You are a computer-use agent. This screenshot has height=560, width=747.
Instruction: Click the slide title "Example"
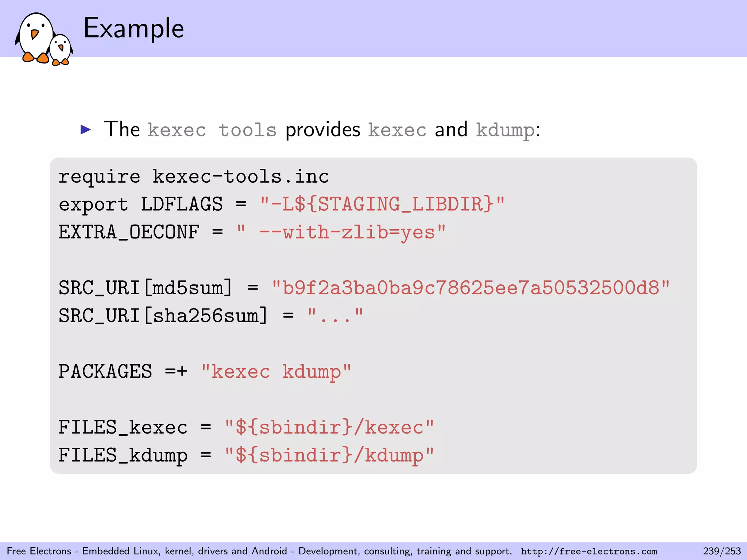point(133,28)
